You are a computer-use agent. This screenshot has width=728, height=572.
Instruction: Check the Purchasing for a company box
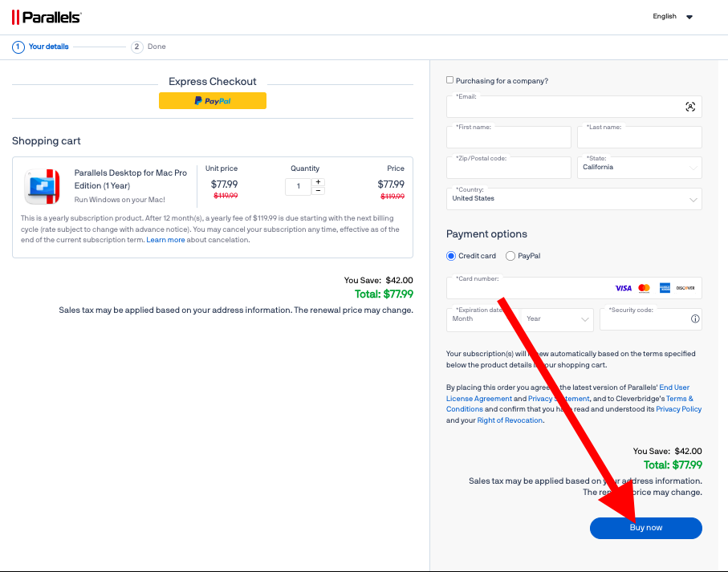[450, 80]
